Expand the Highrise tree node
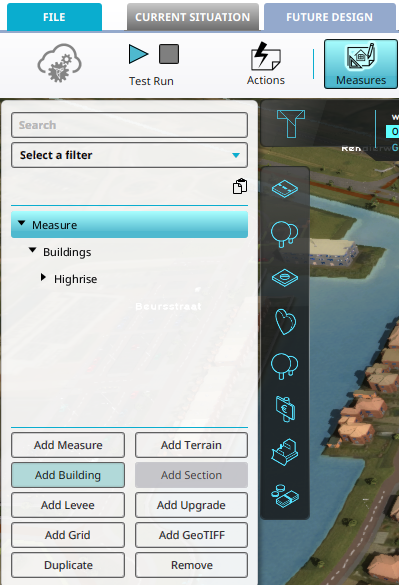Screen dimensions: 399x585 [x=44, y=277]
